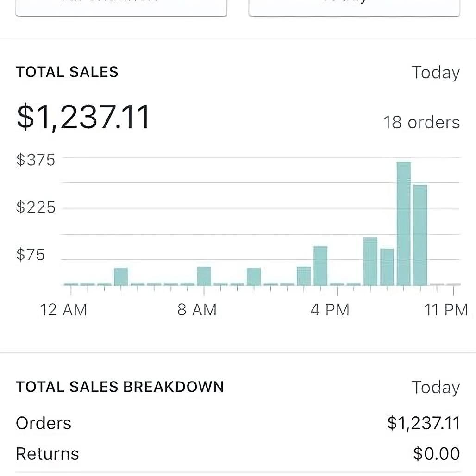Click the bar right before 4 PM
The image size is (476, 476).
320,266
